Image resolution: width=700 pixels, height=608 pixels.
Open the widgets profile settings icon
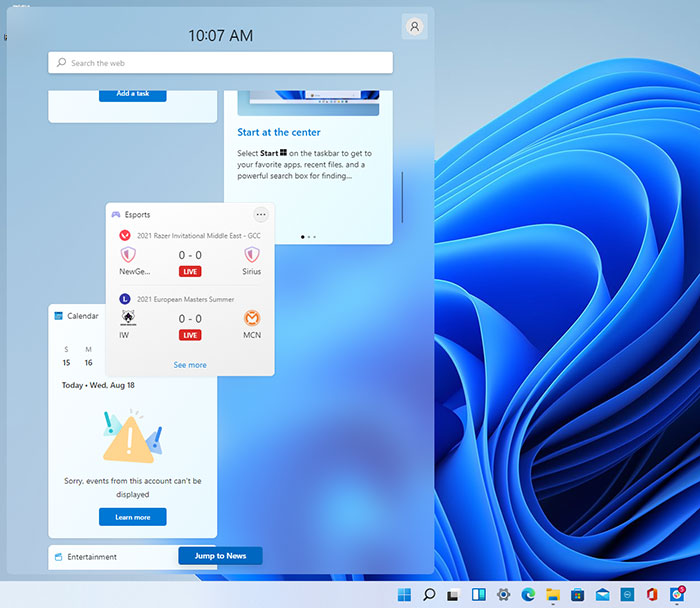[x=414, y=27]
